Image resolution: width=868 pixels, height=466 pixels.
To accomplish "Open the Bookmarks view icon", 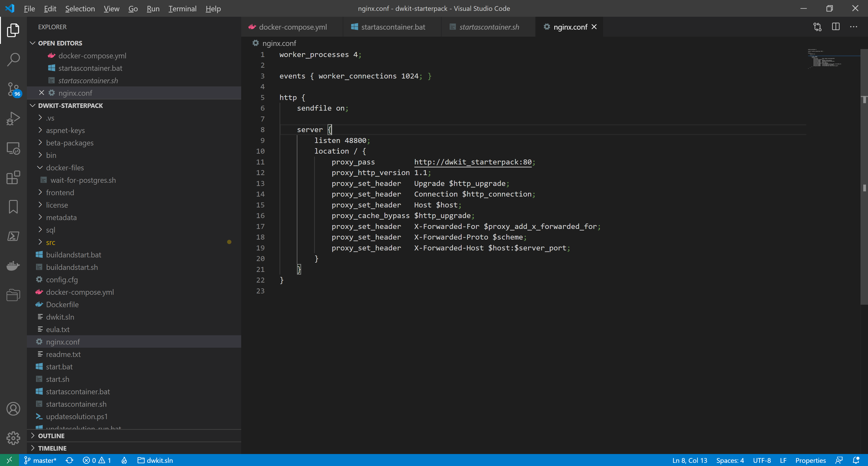I will [13, 207].
